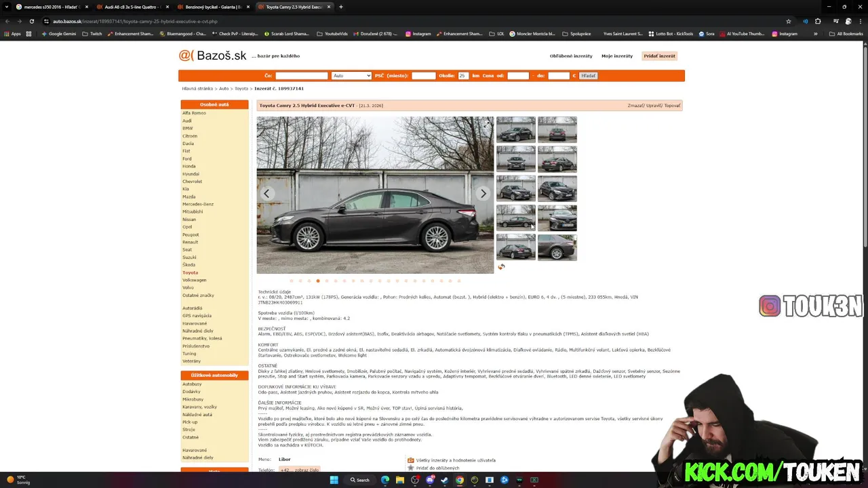This screenshot has height=488, width=868.
Task: Click the Bazoš.sk logo
Action: pos(212,56)
